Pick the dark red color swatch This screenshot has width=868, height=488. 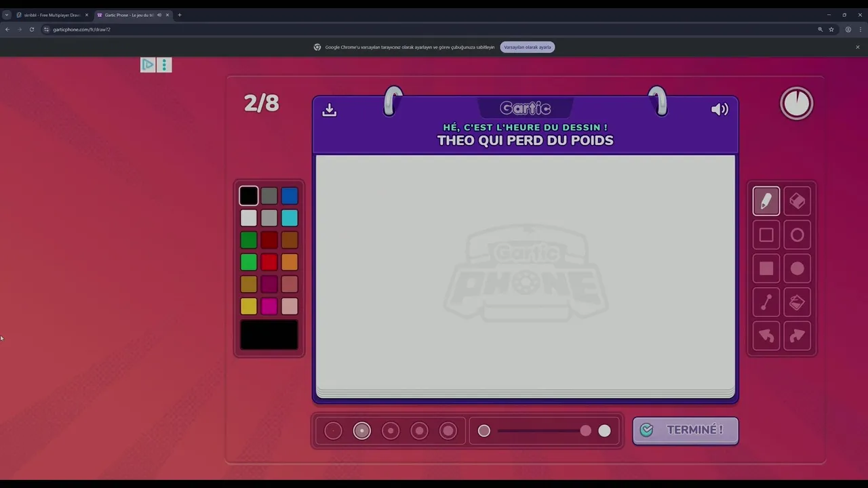tap(269, 240)
